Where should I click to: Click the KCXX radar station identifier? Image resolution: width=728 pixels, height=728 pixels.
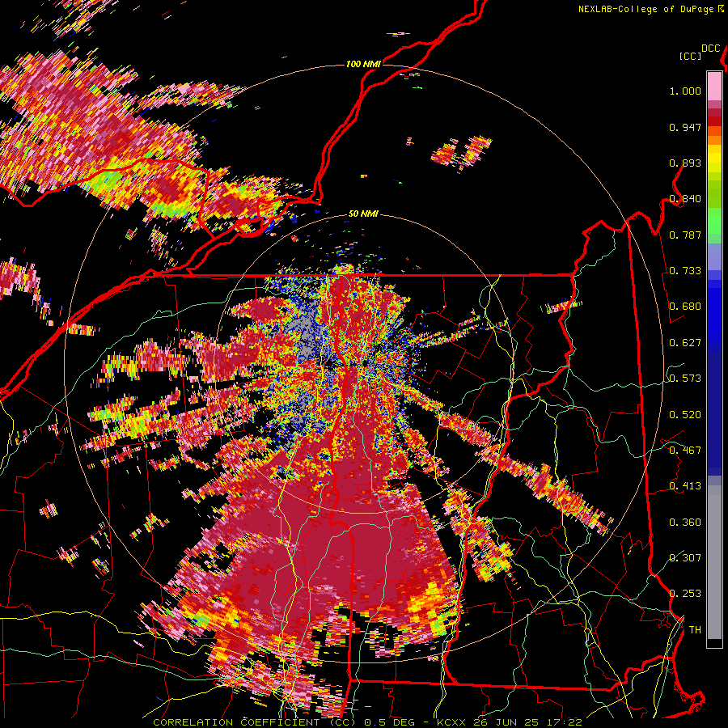pos(451,722)
